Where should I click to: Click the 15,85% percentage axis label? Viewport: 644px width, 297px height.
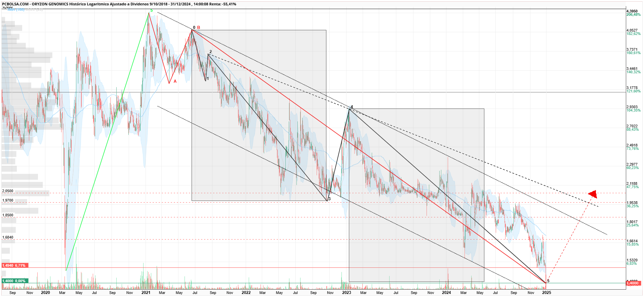[633, 244]
